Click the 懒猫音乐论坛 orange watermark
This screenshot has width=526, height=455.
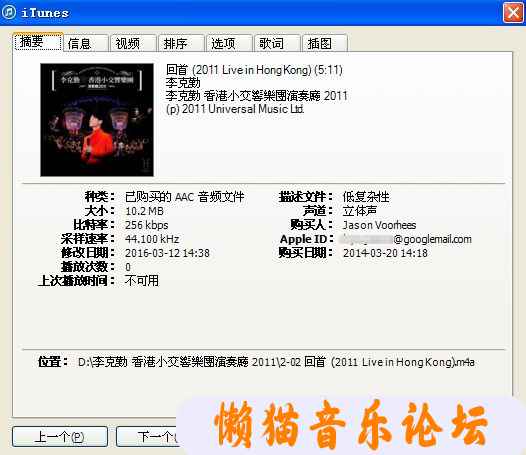tap(351, 425)
